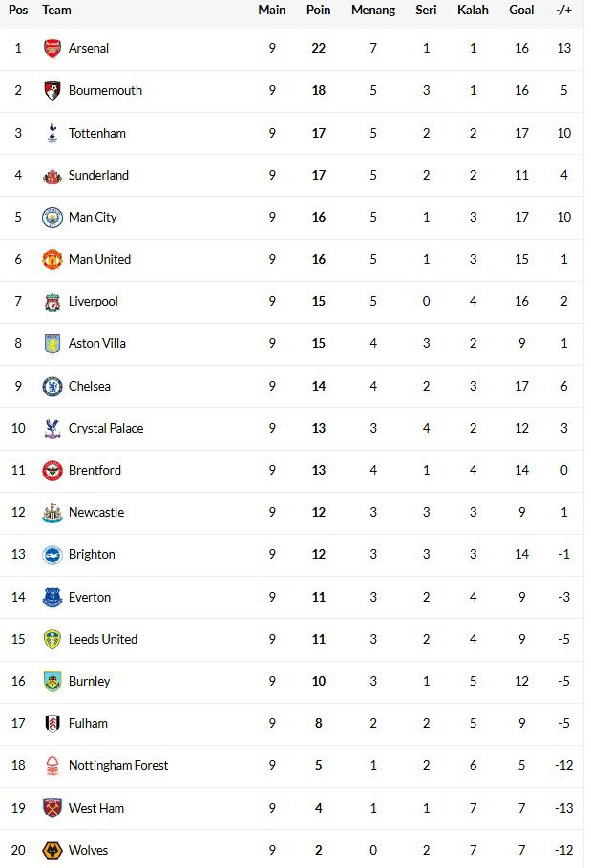Open the Sunderland team link
The image size is (591, 868).
click(x=98, y=176)
